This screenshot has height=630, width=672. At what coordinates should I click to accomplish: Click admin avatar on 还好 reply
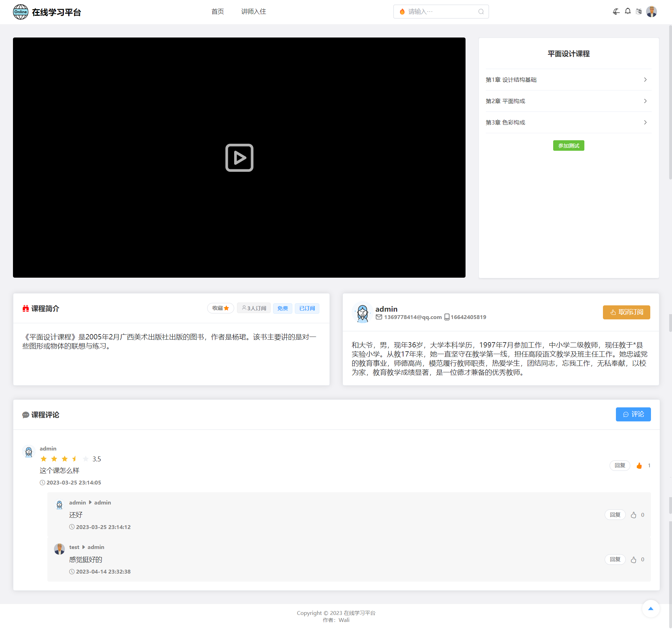coord(59,504)
